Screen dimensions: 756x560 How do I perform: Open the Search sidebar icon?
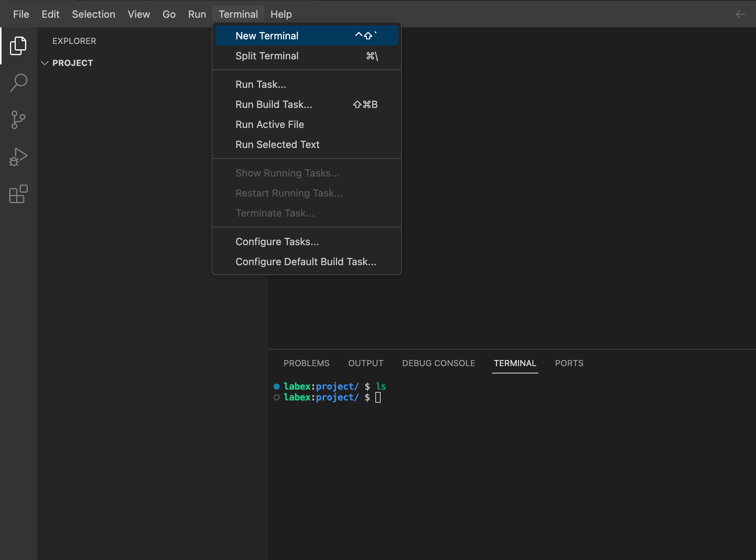click(x=18, y=82)
